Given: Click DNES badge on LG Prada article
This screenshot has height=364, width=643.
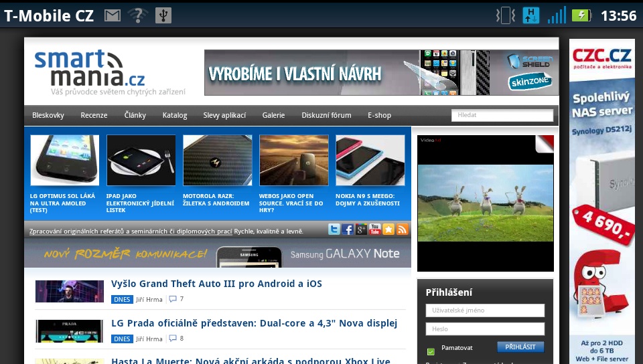Looking at the screenshot, I should 122,339.
